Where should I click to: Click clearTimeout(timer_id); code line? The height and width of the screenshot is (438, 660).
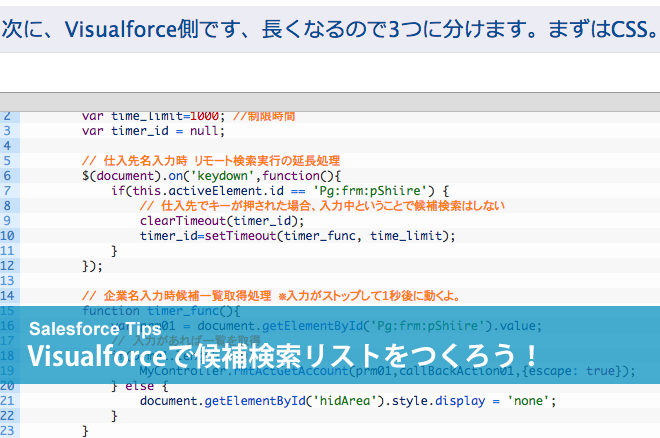[x=222, y=221]
